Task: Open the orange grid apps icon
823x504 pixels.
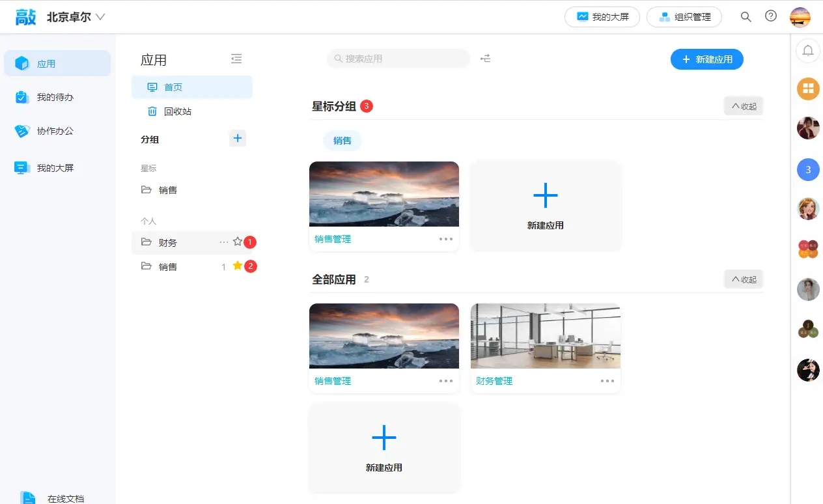Action: tap(808, 89)
